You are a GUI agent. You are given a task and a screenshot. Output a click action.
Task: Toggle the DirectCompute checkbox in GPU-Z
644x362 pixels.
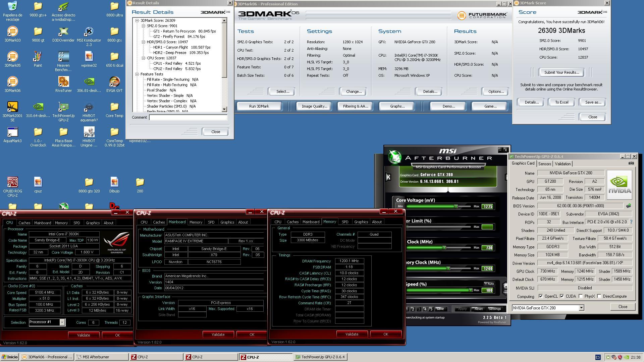(x=599, y=296)
